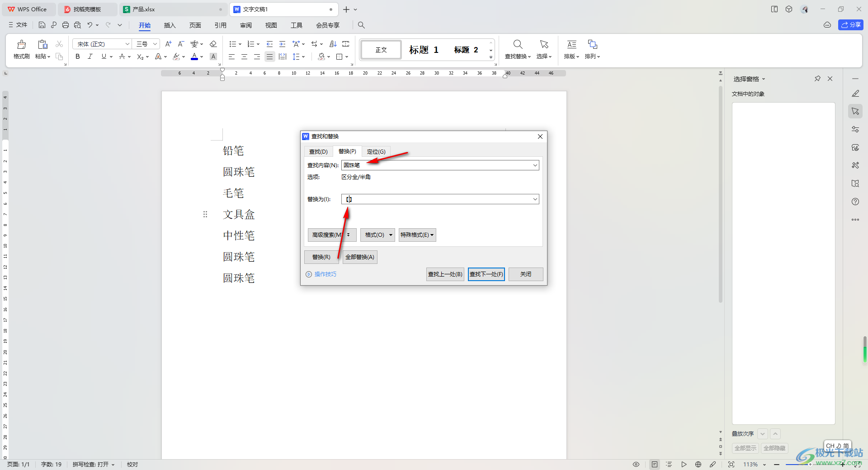Open the 特殊格式(E) dropdown

(417, 235)
